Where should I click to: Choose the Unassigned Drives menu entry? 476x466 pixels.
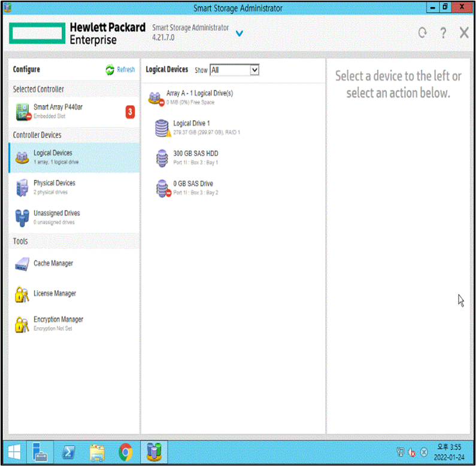click(x=74, y=218)
